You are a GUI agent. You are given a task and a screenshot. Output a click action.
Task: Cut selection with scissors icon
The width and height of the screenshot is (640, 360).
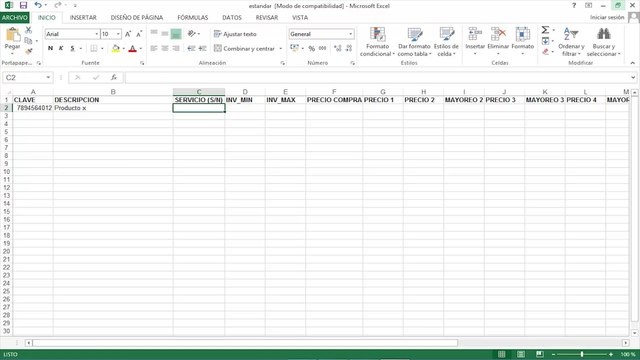[x=28, y=31]
